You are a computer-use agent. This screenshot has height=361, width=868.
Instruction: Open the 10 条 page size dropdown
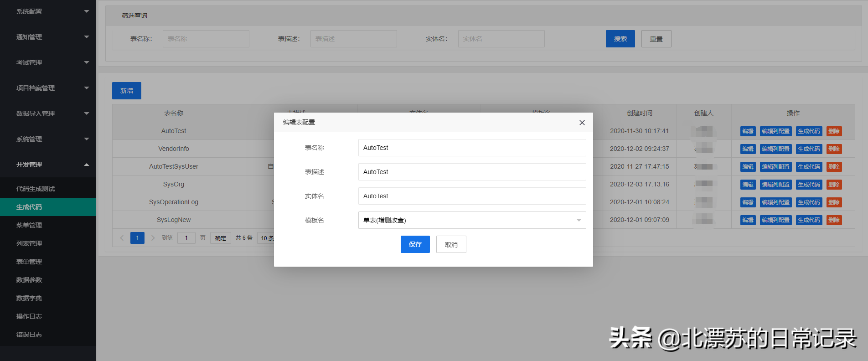pyautogui.click(x=266, y=238)
